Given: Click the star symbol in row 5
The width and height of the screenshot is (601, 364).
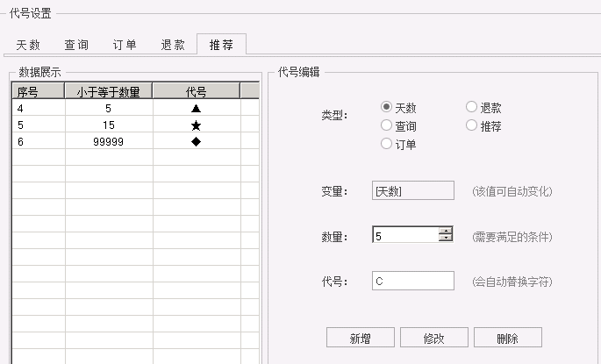Looking at the screenshot, I should 196,125.
